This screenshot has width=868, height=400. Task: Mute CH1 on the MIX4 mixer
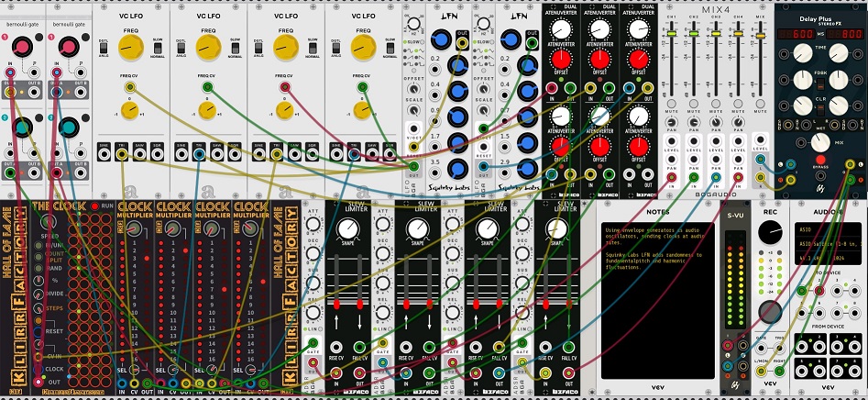(x=672, y=104)
